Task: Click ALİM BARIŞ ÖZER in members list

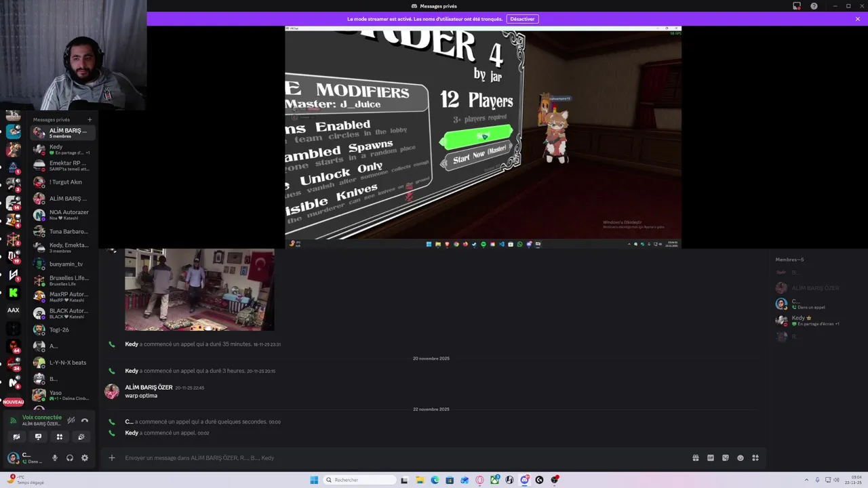Action: (x=815, y=288)
